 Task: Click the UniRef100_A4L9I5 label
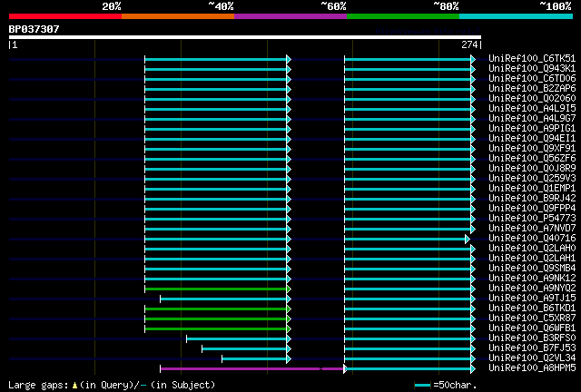coord(532,109)
